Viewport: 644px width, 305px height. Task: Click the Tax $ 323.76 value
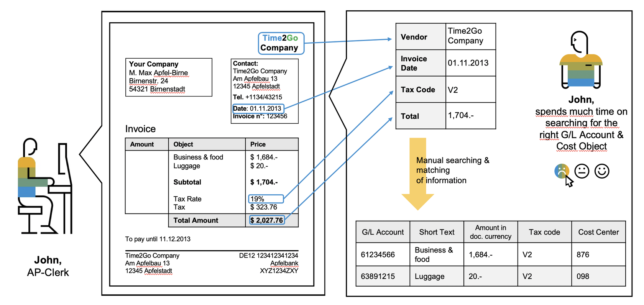(264, 207)
